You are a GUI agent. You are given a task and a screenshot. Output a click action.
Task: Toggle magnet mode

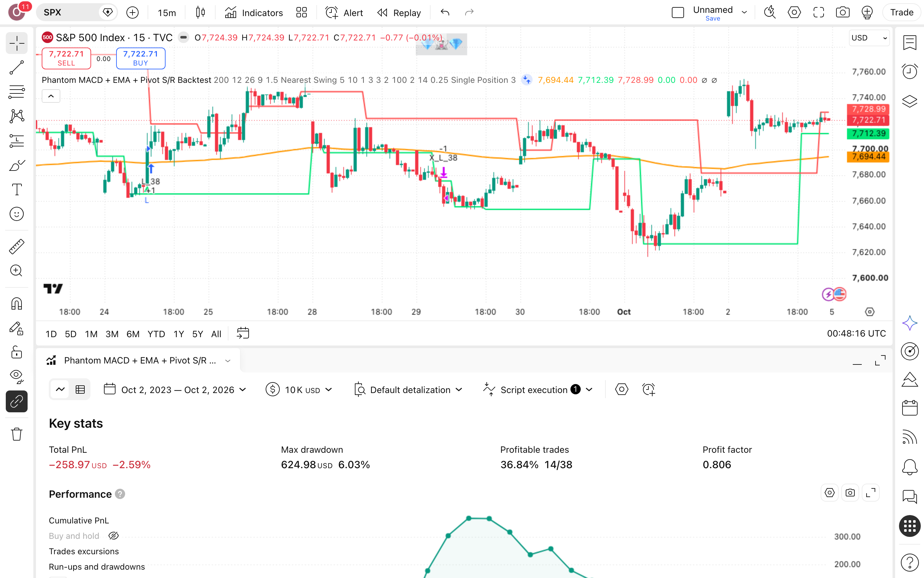coord(16,304)
